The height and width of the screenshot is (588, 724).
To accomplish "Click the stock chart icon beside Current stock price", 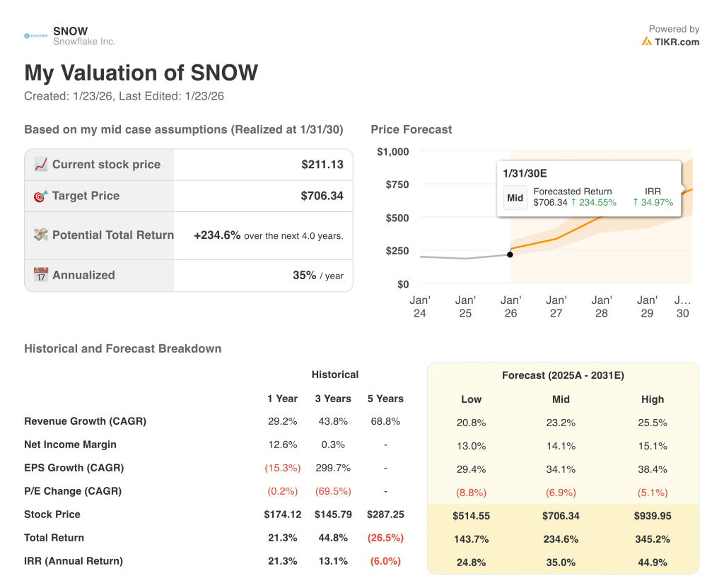I will (x=42, y=164).
